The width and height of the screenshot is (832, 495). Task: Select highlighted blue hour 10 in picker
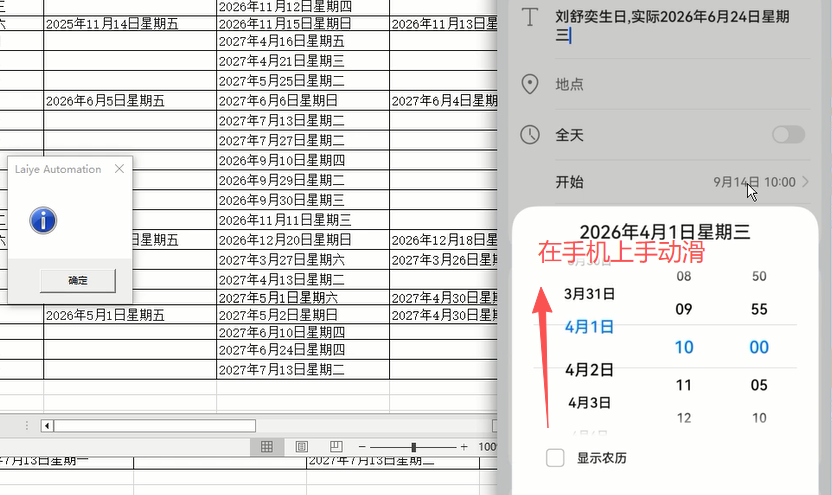pos(684,347)
